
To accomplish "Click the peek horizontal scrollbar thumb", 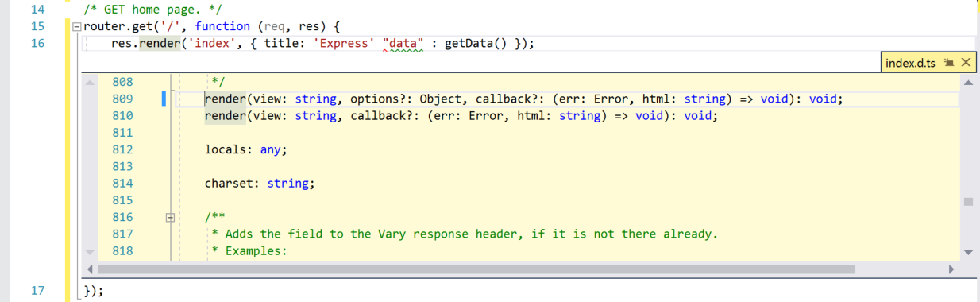I will pos(476,269).
